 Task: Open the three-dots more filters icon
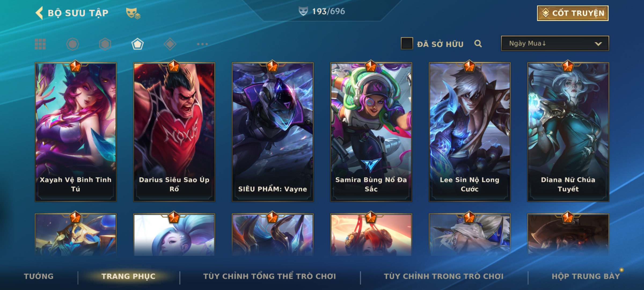pos(202,44)
